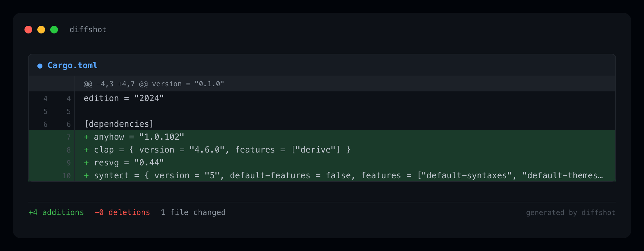Click the plus marker on the anyhow line
Screen dimensions: 644x251
[x=86, y=137]
